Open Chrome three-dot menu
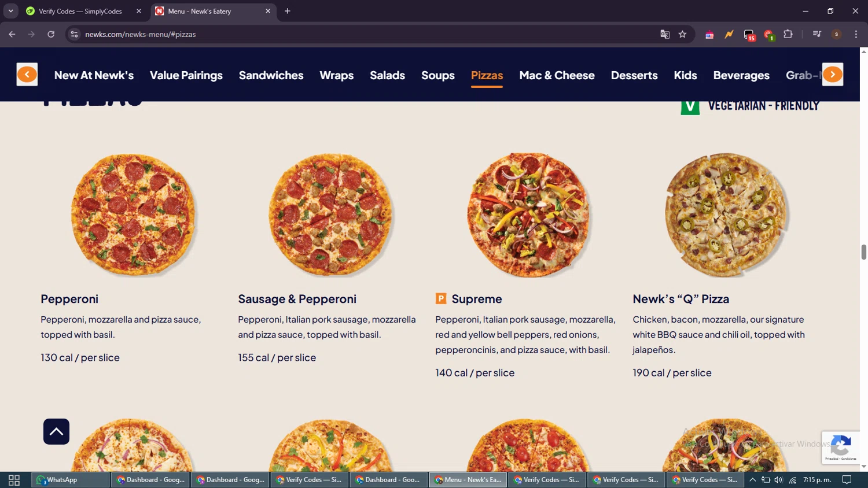The width and height of the screenshot is (868, 488). [856, 34]
